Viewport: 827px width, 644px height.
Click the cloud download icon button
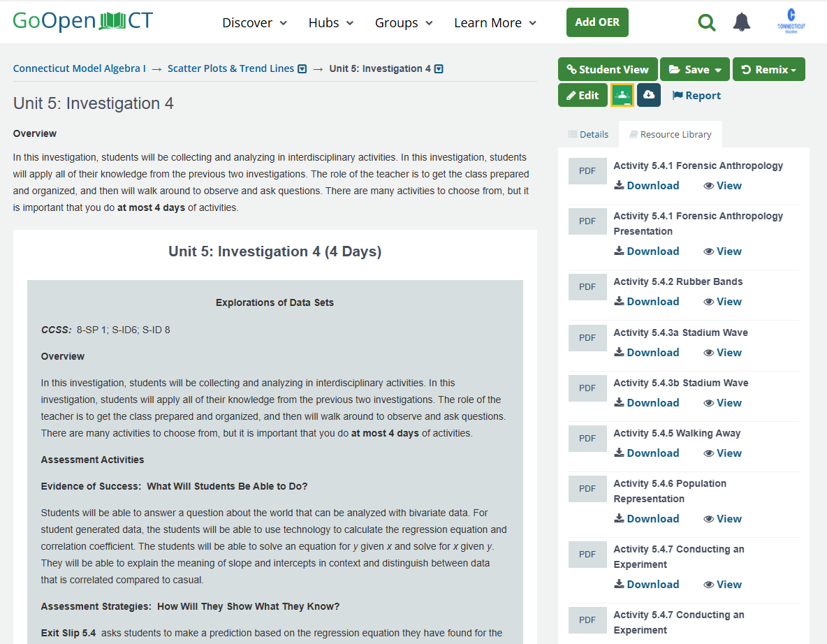tap(649, 95)
